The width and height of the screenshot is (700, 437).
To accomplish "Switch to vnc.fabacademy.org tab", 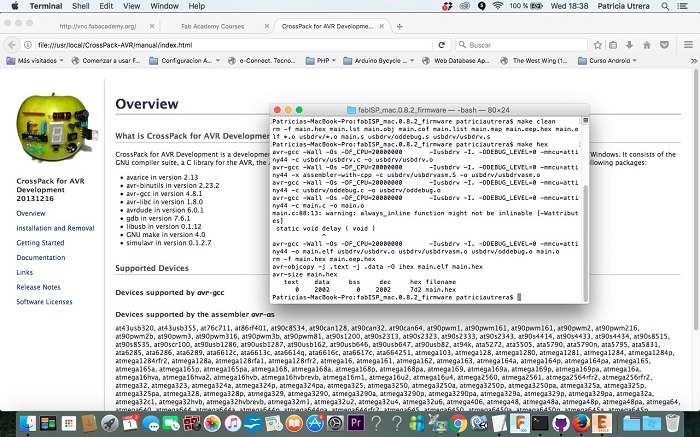I will click(98, 26).
